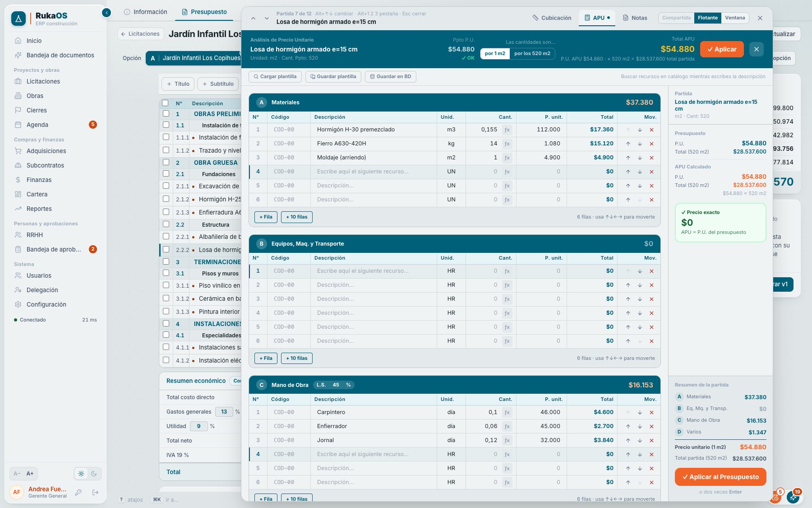
Task: Delete the Fierro A630-420H row with its red X
Action: pyautogui.click(x=651, y=144)
